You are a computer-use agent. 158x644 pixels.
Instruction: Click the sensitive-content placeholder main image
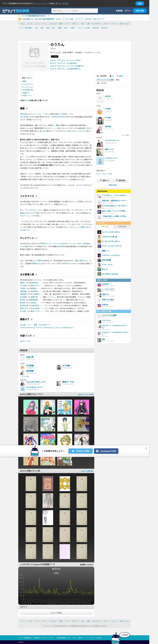pyautogui.click(x=34, y=57)
